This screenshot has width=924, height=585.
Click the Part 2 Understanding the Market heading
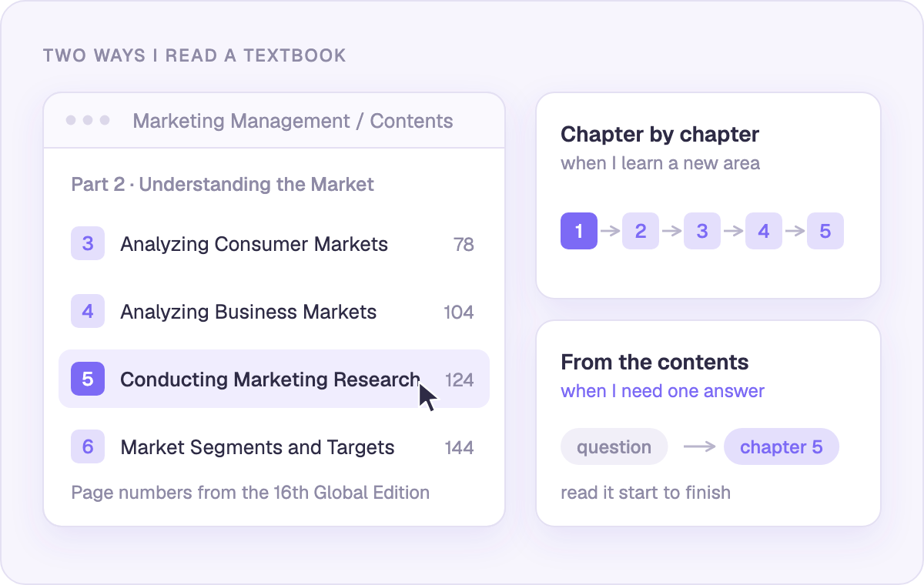(223, 185)
